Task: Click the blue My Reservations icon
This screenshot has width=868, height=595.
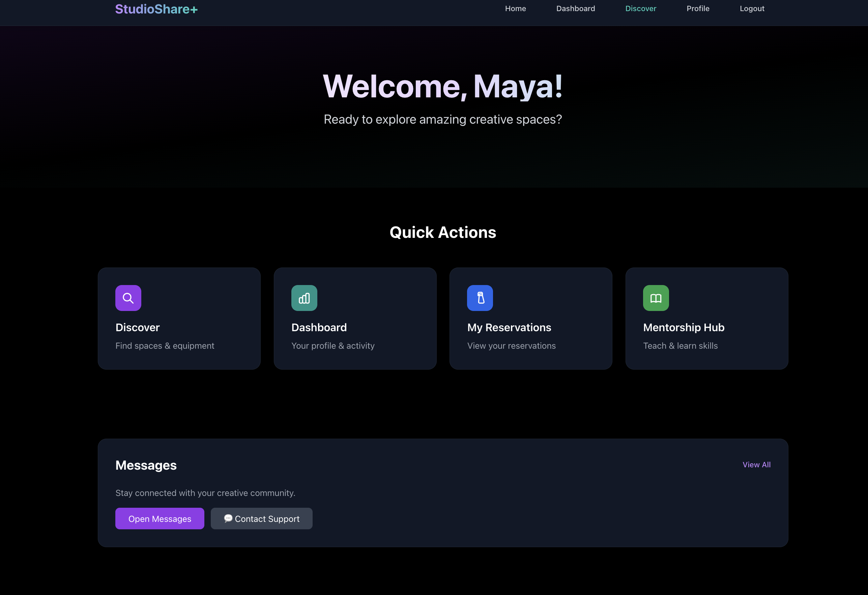Action: point(480,298)
